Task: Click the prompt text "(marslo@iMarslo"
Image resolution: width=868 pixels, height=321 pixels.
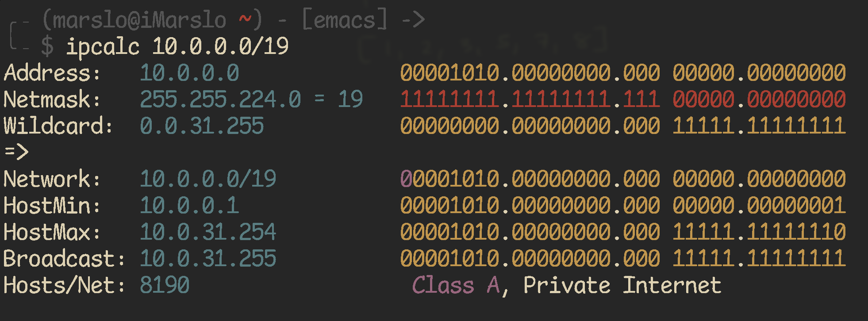Action: coord(134,20)
